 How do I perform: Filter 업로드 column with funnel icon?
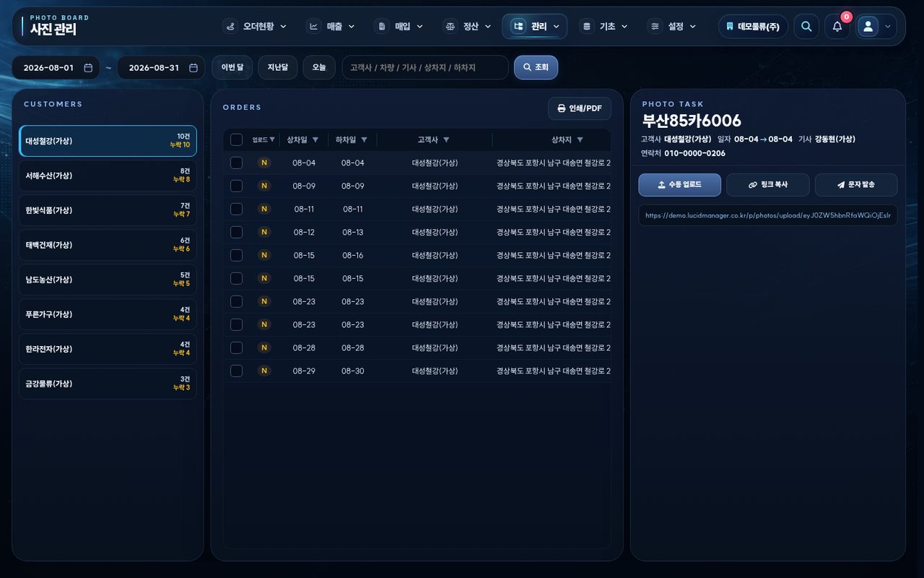coord(272,140)
